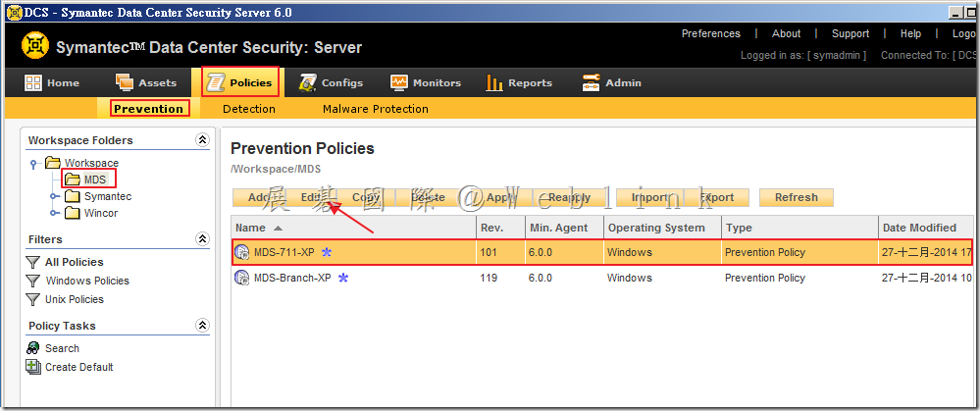This screenshot has height=411, width=980.
Task: Click the Monitors tab icon
Action: pos(398,82)
